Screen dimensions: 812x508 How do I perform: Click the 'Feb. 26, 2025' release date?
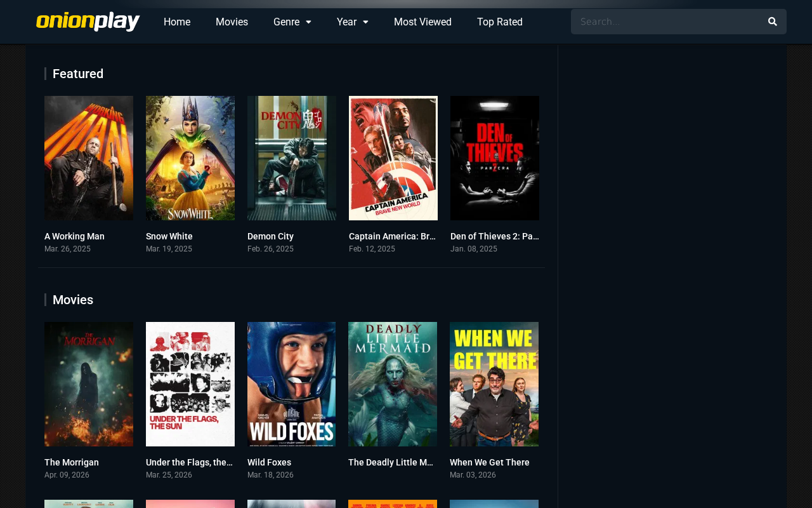(x=270, y=249)
